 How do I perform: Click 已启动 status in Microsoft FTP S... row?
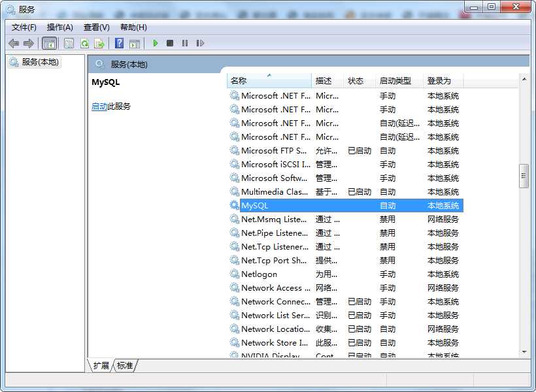click(360, 150)
